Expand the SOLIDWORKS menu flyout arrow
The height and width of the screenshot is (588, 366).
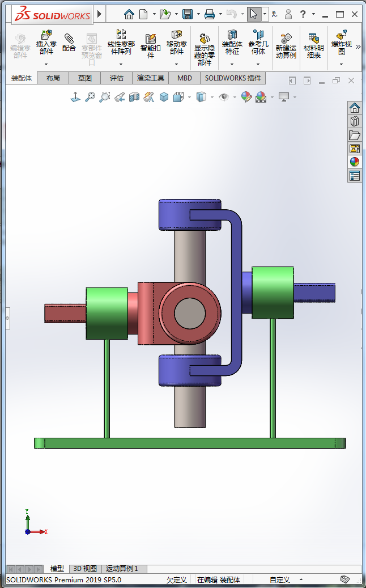(x=99, y=14)
